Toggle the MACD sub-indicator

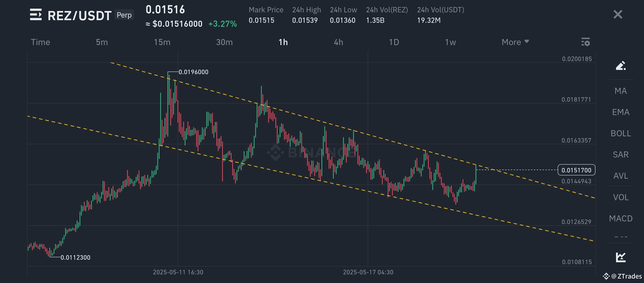coord(621,219)
